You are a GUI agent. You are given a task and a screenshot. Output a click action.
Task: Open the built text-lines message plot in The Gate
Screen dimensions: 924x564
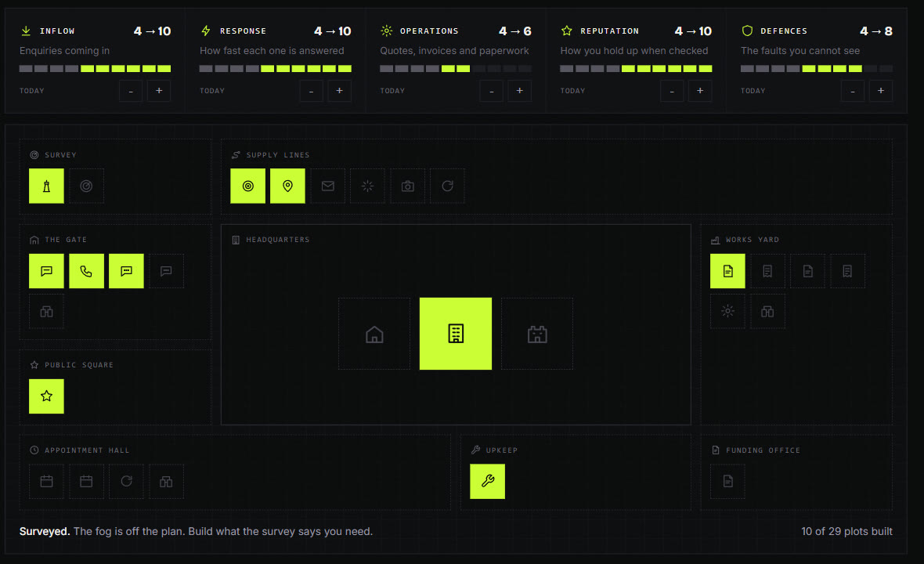coord(46,271)
